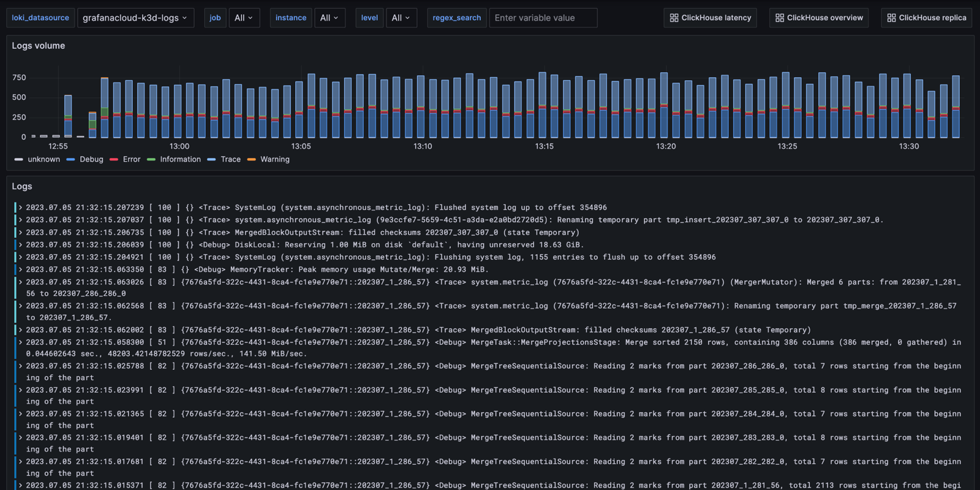Open the ClickHouse overview dashboard link
This screenshot has width=980, height=490.
click(819, 18)
